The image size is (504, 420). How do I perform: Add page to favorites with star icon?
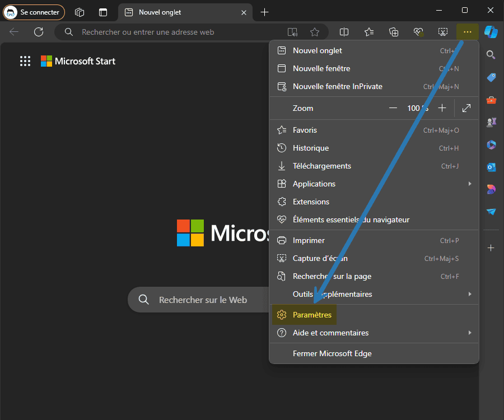315,32
